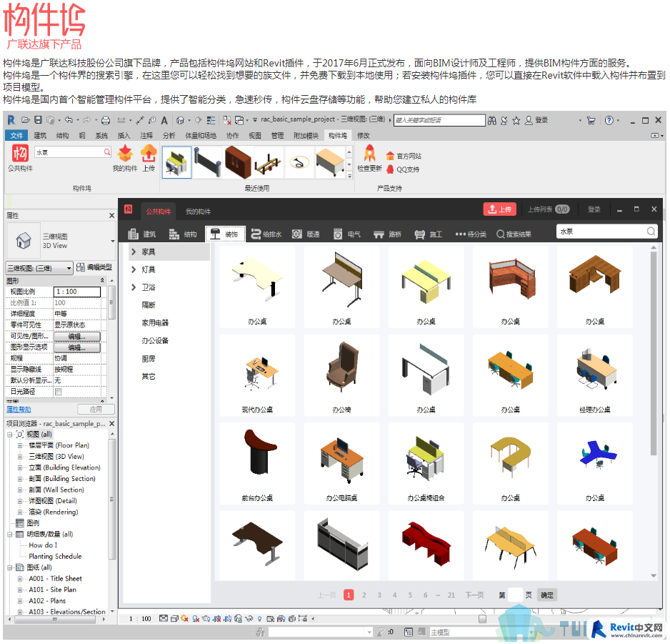
Task: Click the Text 'A' tool icon in quick access toolbar
Action: click(x=164, y=121)
